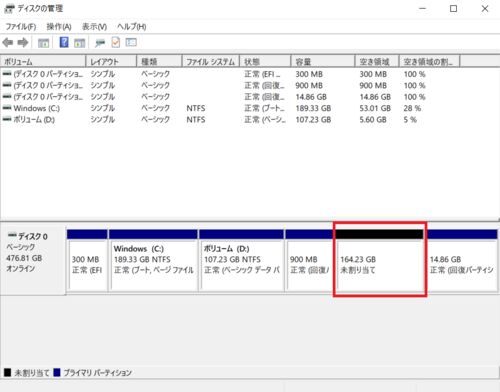Click the checkmark properties toolbar icon
Screen dimensions: 500x392
(x=116, y=42)
